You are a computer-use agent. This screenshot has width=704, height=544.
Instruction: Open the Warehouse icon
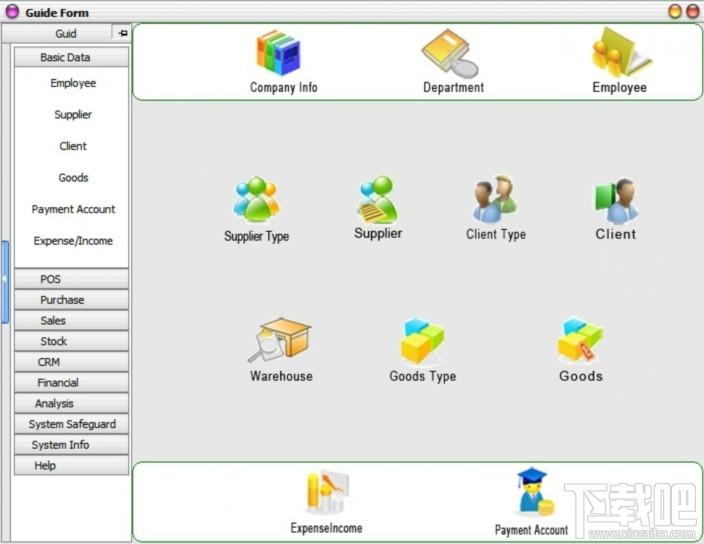pos(280,339)
